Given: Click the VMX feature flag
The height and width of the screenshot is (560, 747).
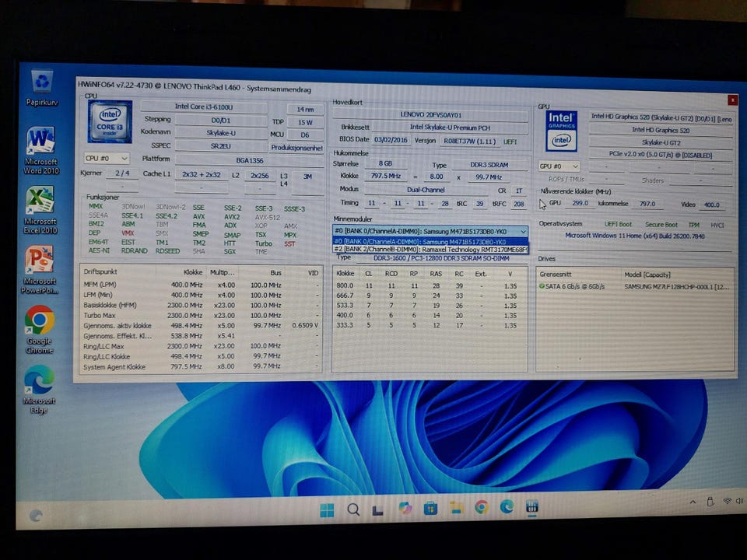Looking at the screenshot, I should 127,233.
